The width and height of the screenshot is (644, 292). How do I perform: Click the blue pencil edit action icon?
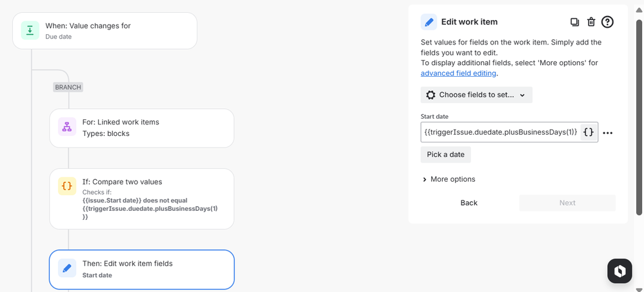[67, 268]
